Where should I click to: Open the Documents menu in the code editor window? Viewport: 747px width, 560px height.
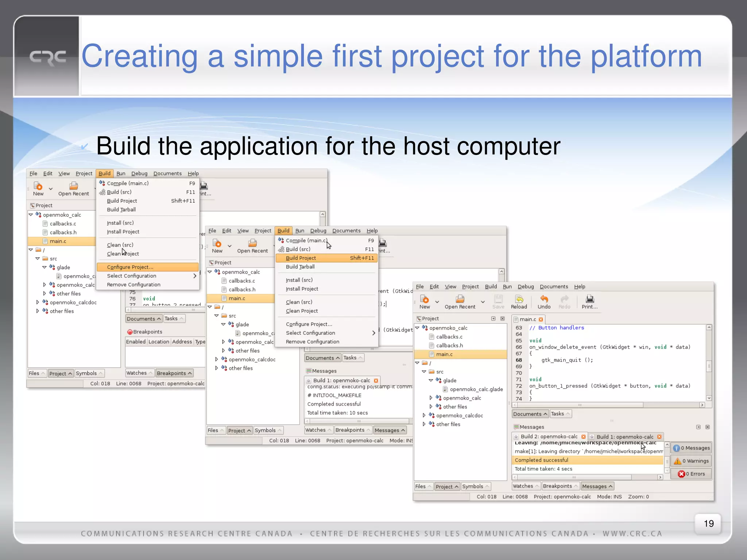tap(554, 287)
